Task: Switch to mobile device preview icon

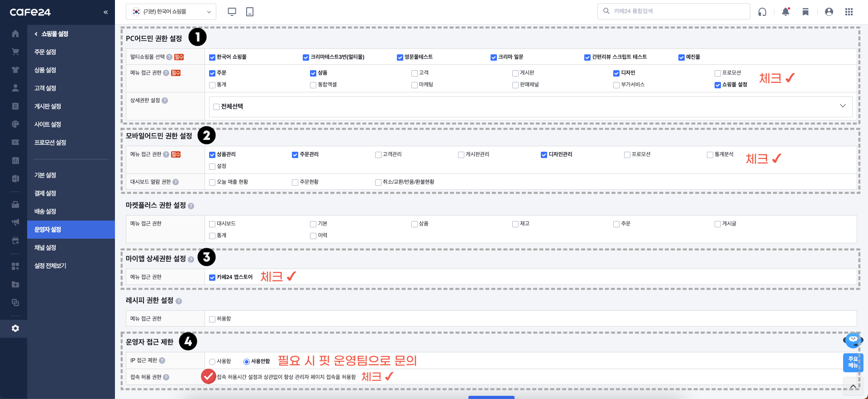Action: point(250,12)
